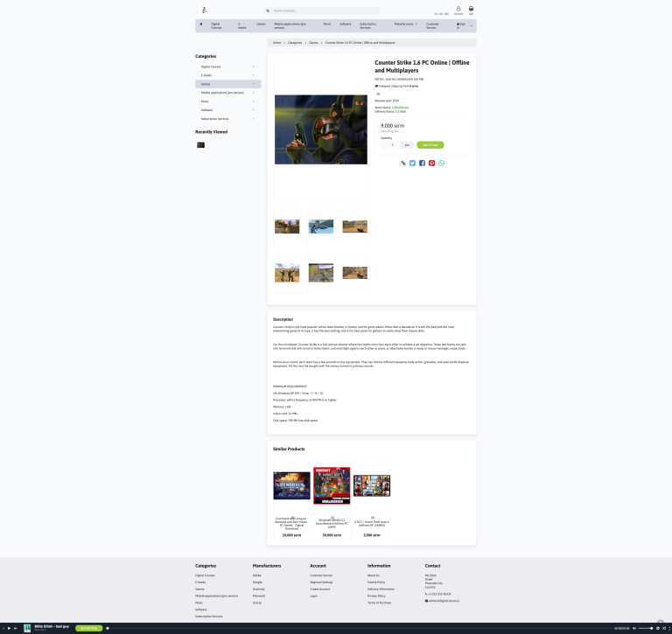Toggle shuffle in the music player
Viewport: 672px width, 634px height.
pyautogui.click(x=664, y=629)
